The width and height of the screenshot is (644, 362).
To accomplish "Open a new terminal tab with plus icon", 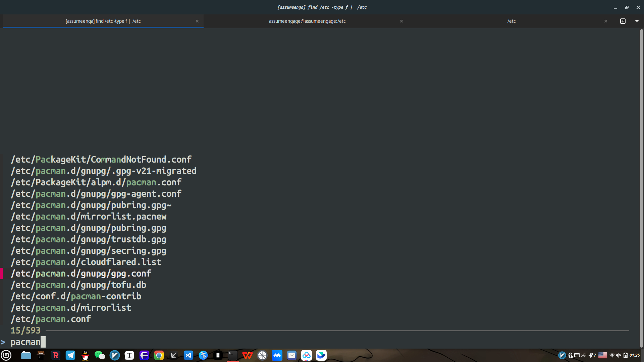I will point(623,21).
